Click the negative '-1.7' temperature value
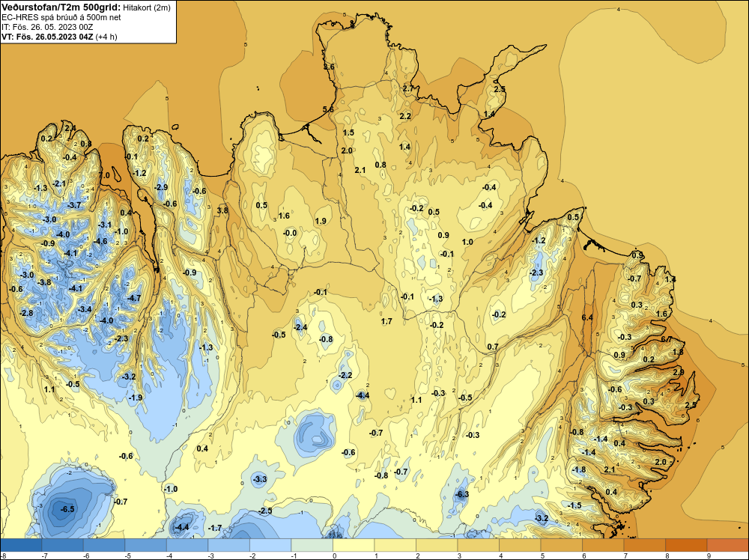The height and width of the screenshot is (560, 749). [x=216, y=528]
